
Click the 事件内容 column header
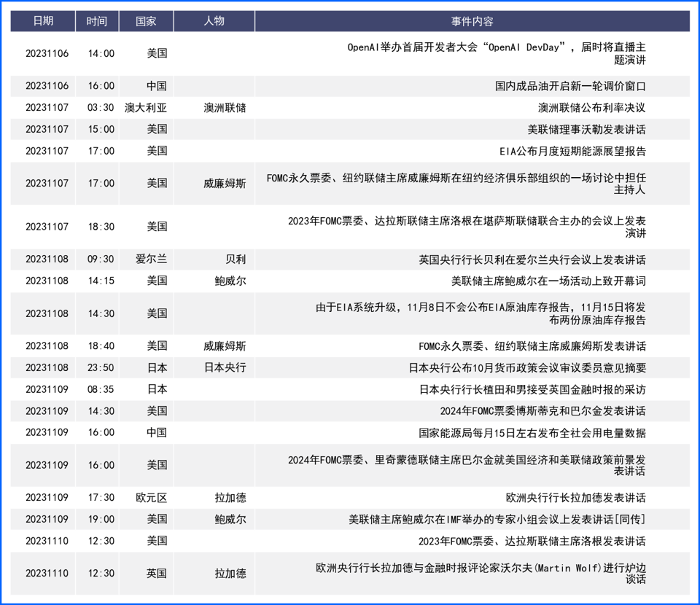click(x=472, y=21)
